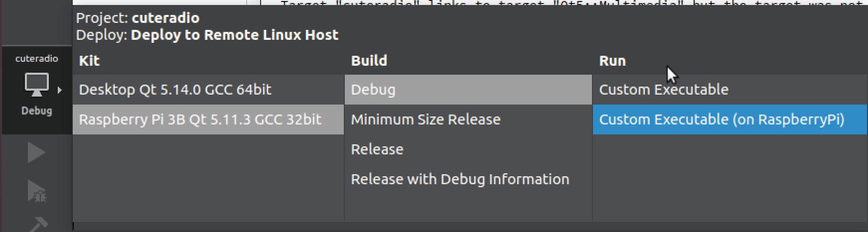Screen dimensions: 868x232
Task: Pick the Minimum Size Release build
Action: (426, 119)
